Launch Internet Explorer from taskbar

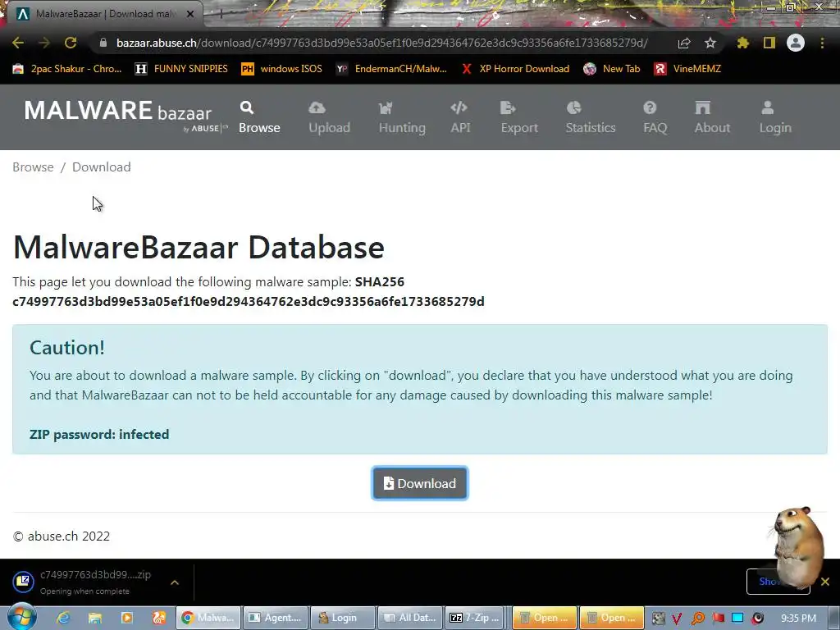(x=62, y=618)
